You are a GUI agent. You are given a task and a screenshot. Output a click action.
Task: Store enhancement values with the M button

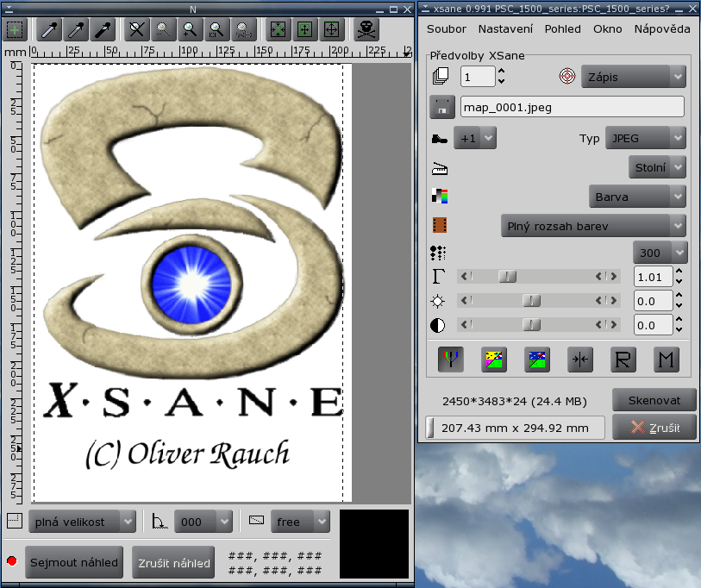coord(667,360)
